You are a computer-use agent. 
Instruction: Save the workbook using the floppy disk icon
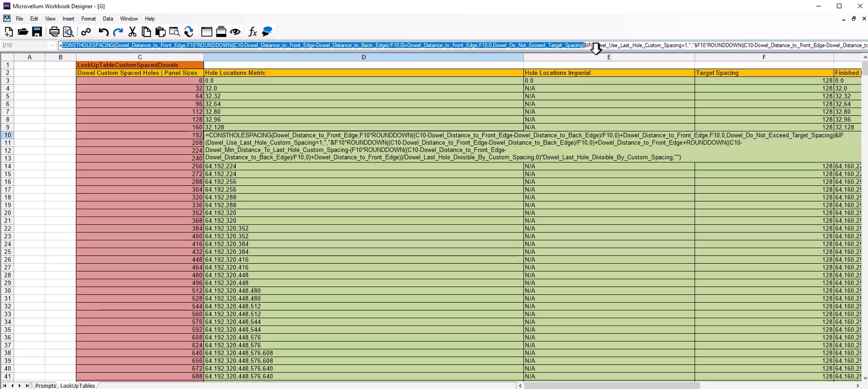(x=37, y=32)
